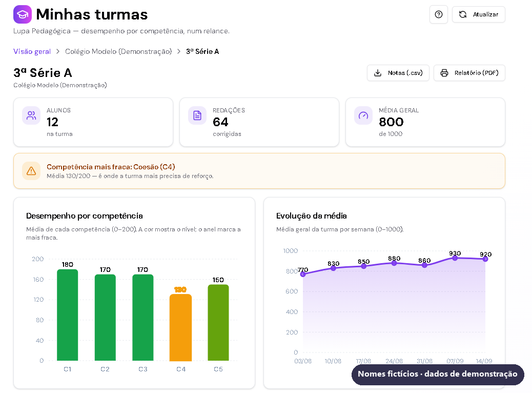The width and height of the screenshot is (532, 393).
Task: Click the 3ª Série A section heading
Action: tap(43, 73)
